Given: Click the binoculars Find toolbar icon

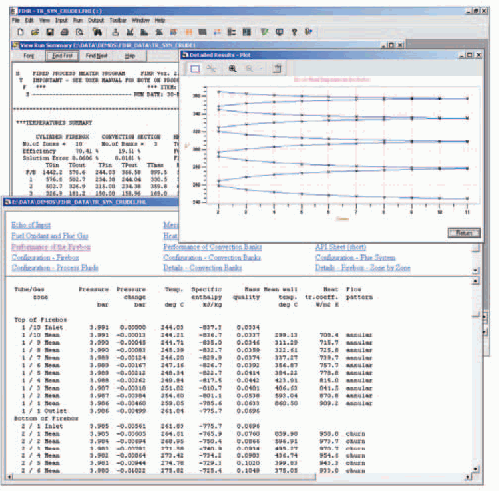Looking at the screenshot, I should tap(97, 32).
